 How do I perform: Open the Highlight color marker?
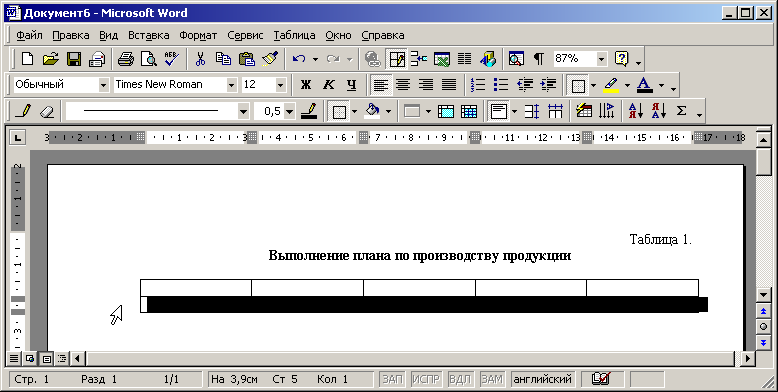coord(611,85)
